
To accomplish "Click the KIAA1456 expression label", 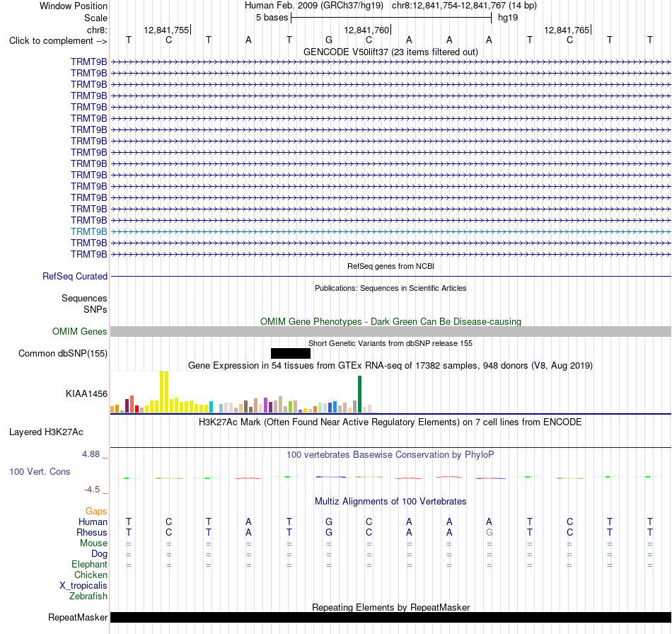I will (x=86, y=394).
